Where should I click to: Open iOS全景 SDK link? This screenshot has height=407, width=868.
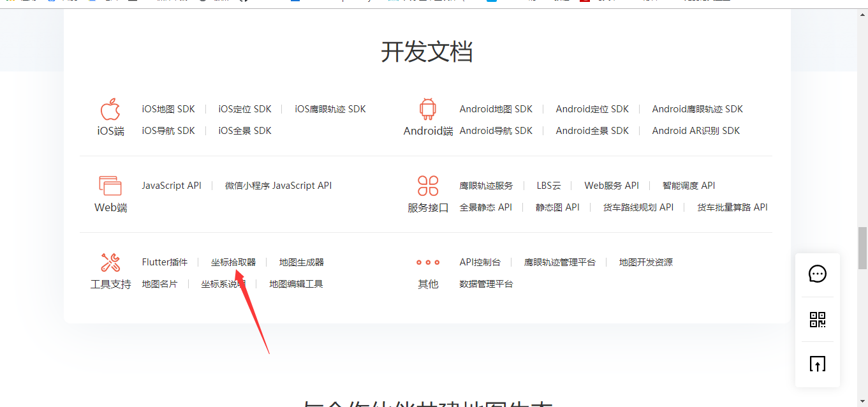245,131
